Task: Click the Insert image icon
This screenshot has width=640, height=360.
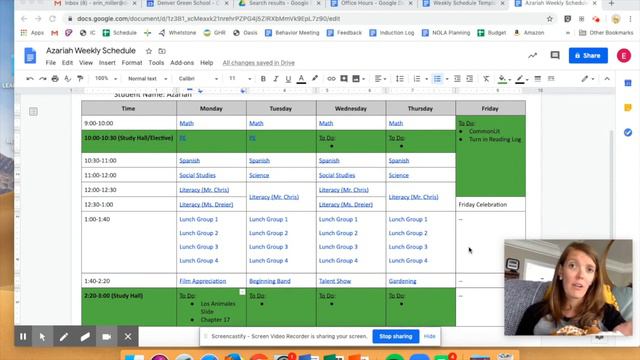Action: 356,79
